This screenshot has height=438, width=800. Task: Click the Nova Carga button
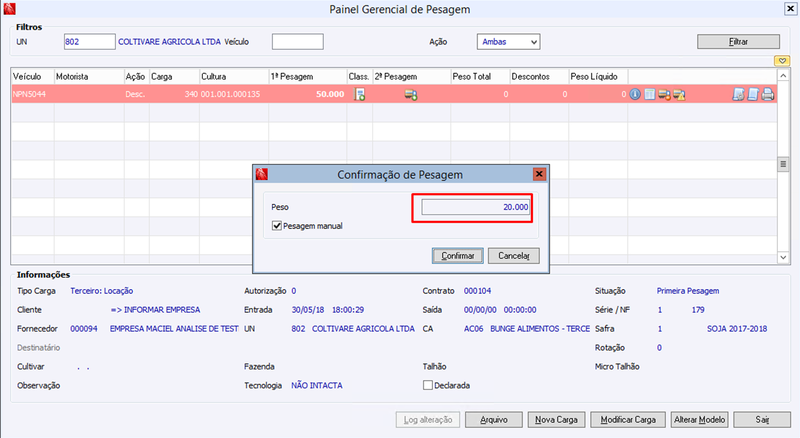[x=556, y=420]
